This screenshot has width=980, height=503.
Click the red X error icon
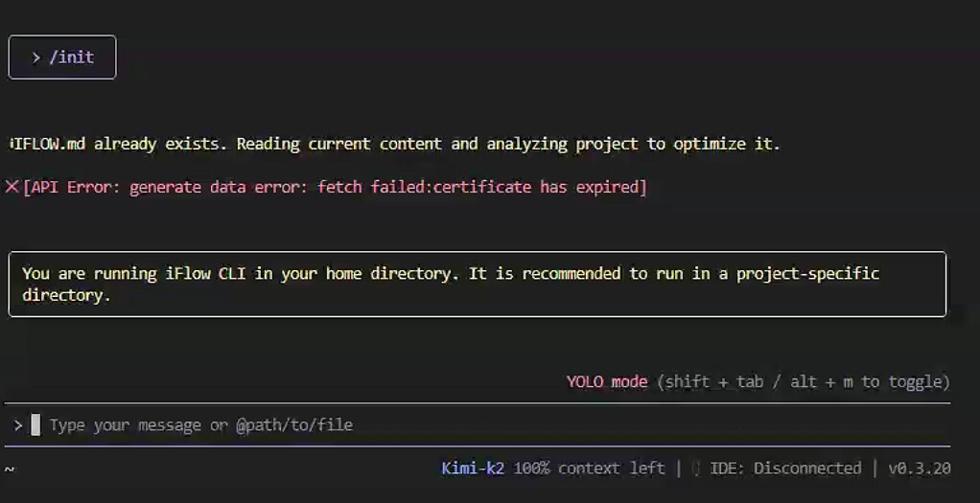(x=12, y=187)
